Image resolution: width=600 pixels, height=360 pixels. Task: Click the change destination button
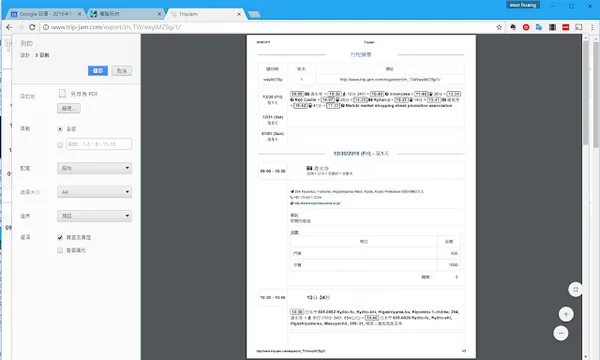point(69,108)
